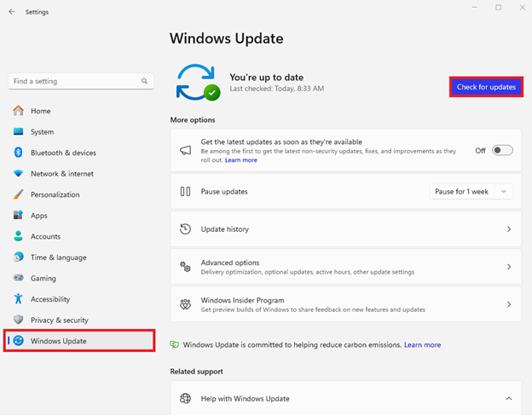Open the Advanced options row
This screenshot has width=532, height=416.
[x=346, y=267]
